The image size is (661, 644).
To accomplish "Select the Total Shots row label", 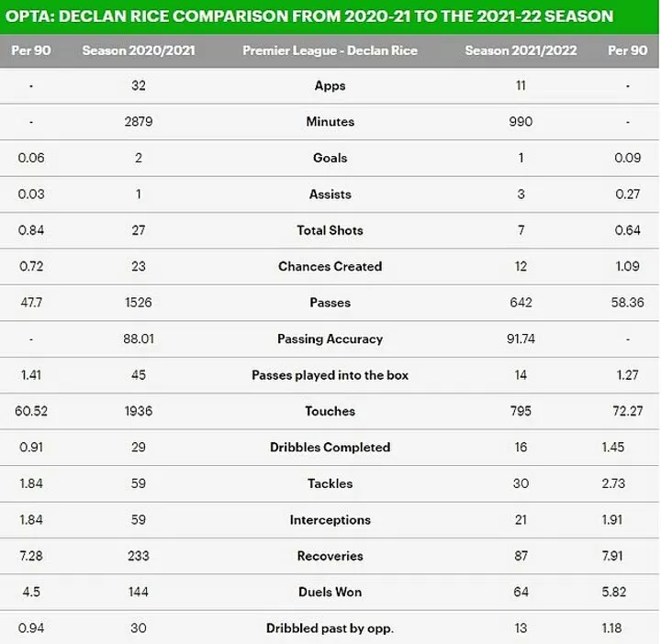I will 330,230.
